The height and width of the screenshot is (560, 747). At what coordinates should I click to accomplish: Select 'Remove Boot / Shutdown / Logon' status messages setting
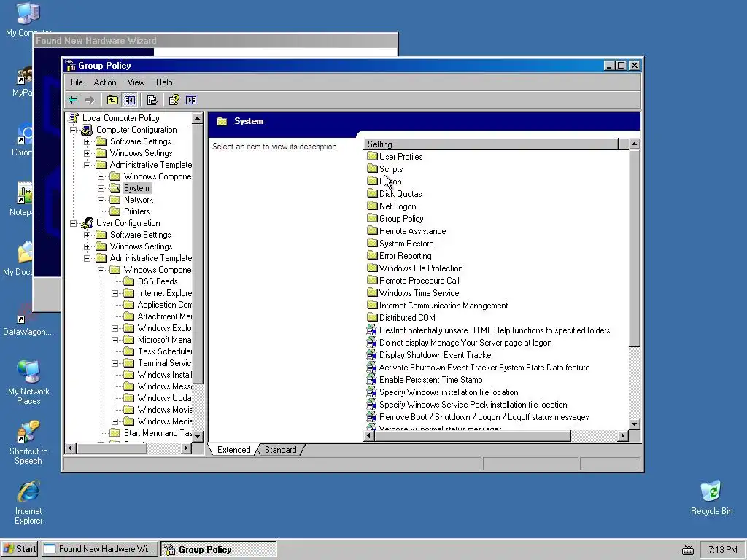tap(484, 416)
